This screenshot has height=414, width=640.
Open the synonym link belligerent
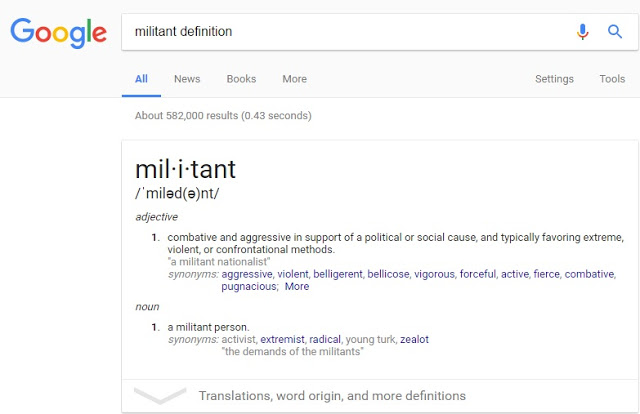tap(338, 274)
